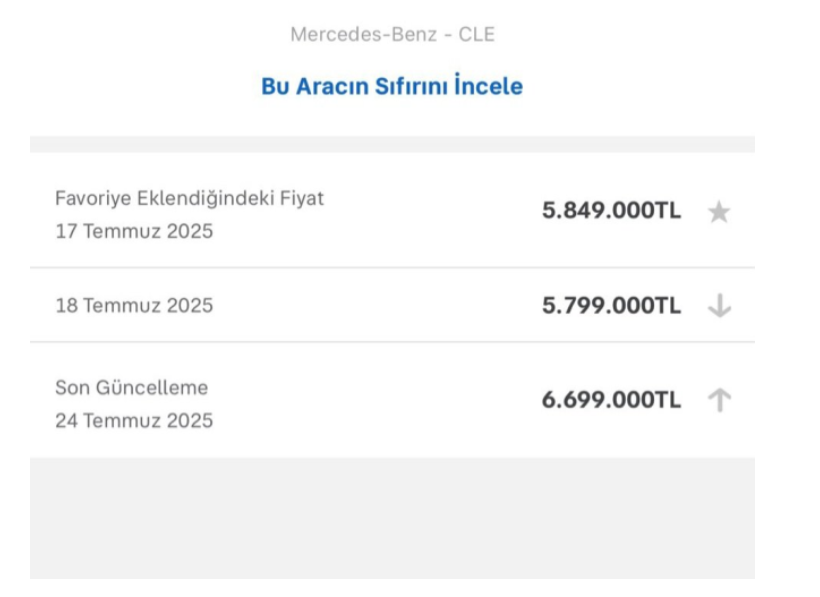Viewport: 820px width, 597px height.
Task: Click the 5.849.000TL price
Action: 611,211
